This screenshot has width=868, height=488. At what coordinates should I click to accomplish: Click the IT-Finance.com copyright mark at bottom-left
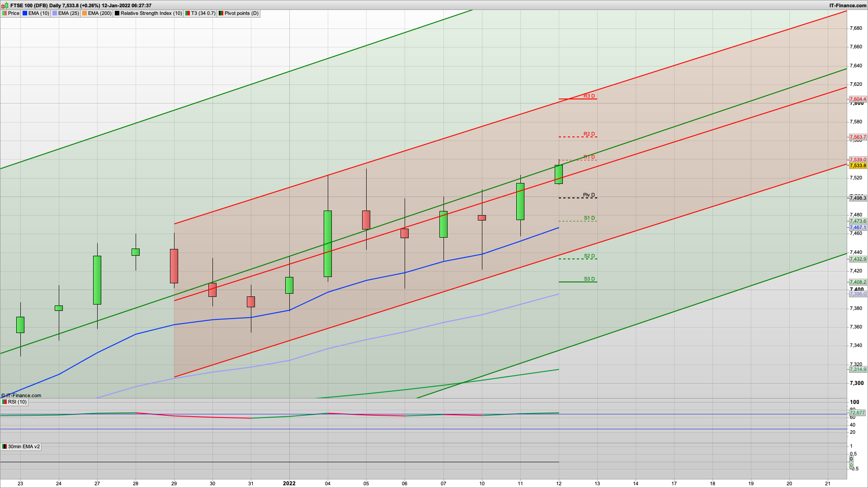click(21, 395)
